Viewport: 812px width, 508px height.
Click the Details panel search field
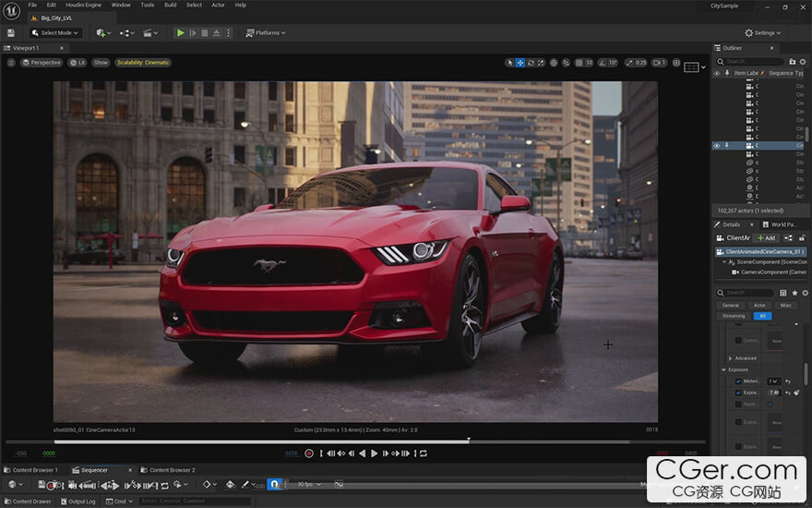tap(746, 293)
